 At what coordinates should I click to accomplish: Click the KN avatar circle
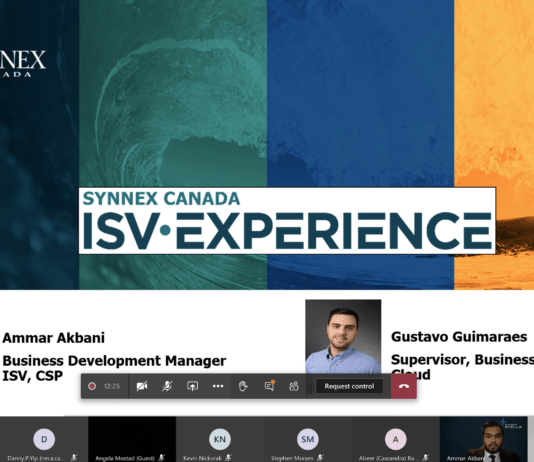point(220,439)
